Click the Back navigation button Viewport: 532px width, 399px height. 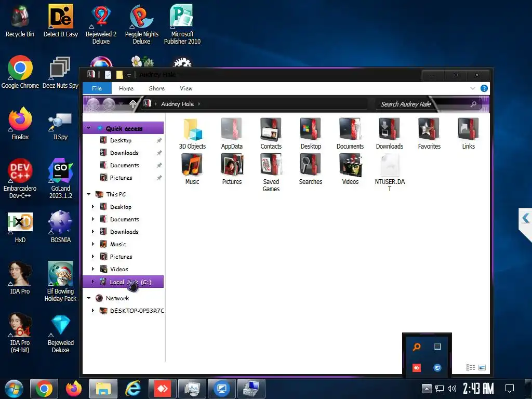tap(93, 104)
